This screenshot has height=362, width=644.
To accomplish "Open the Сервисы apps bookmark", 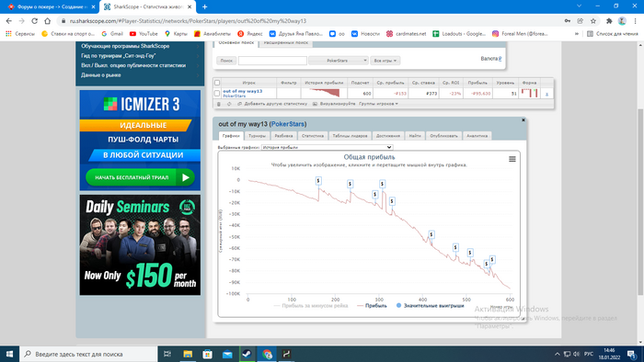I will (20, 34).
